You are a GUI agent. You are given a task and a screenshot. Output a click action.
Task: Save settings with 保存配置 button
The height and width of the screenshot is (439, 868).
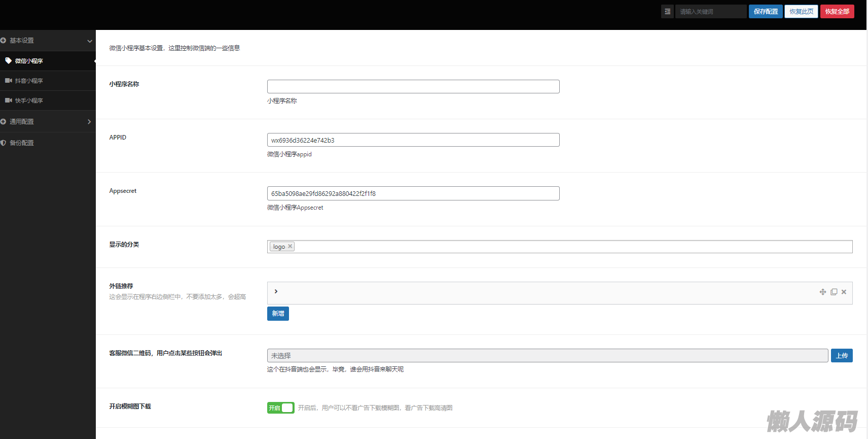click(x=766, y=11)
